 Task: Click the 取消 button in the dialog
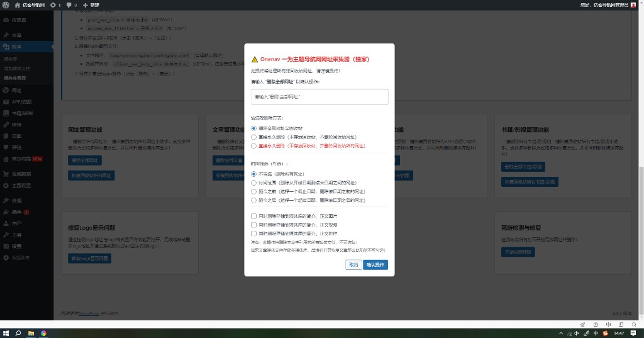[353, 265]
